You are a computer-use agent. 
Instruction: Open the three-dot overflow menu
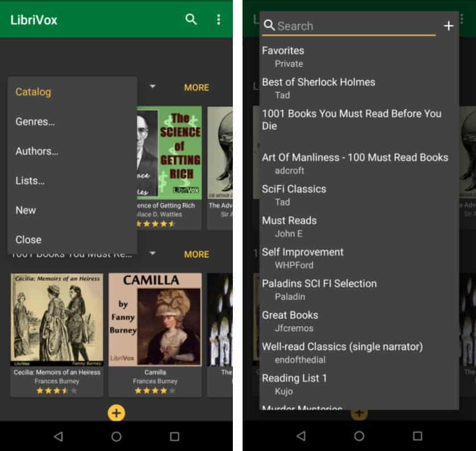(219, 19)
